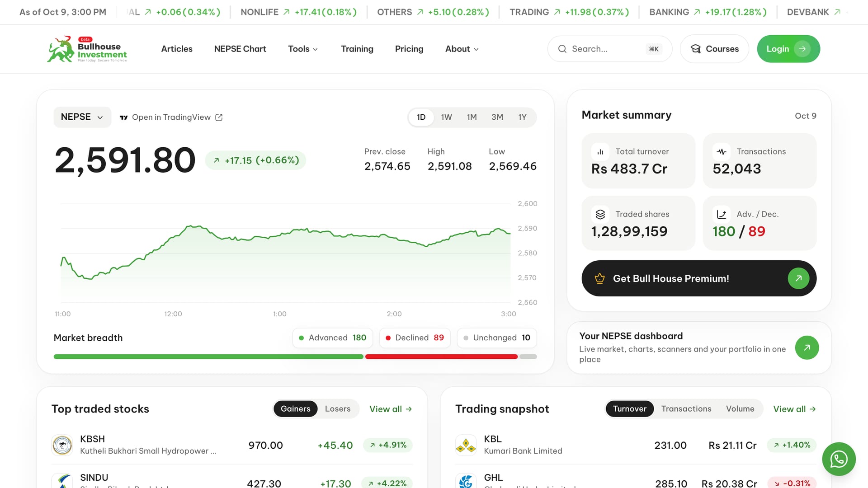Screen dimensions: 868x488
Task: Click the GHL company logo
Action: 466,481
